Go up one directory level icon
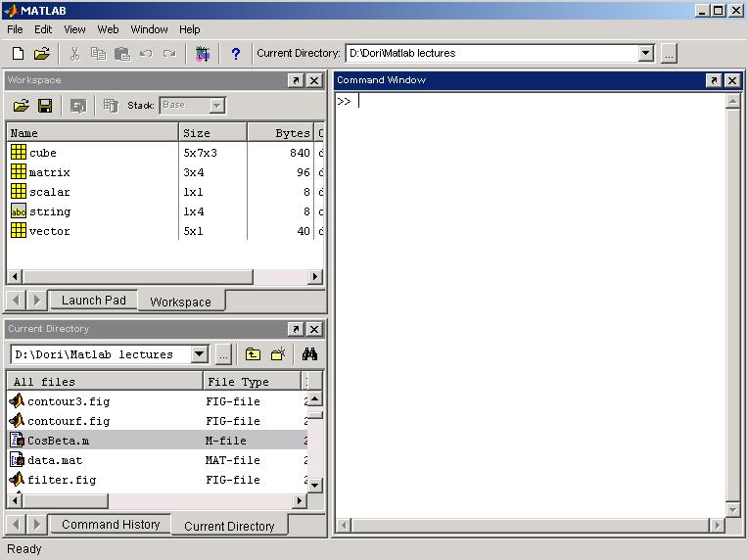Image resolution: width=748 pixels, height=560 pixels. pyautogui.click(x=253, y=354)
